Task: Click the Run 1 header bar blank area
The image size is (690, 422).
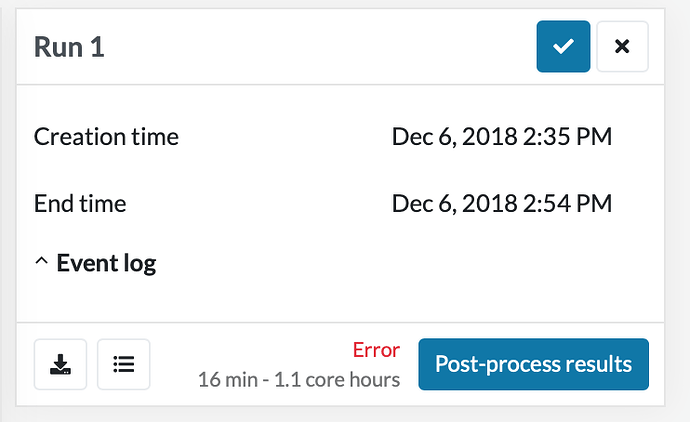Action: pos(320,47)
